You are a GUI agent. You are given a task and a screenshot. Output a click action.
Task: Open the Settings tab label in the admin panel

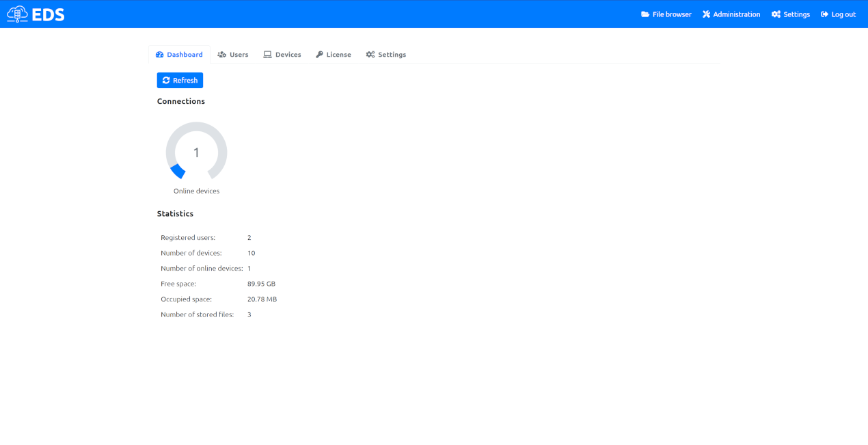tap(392, 55)
